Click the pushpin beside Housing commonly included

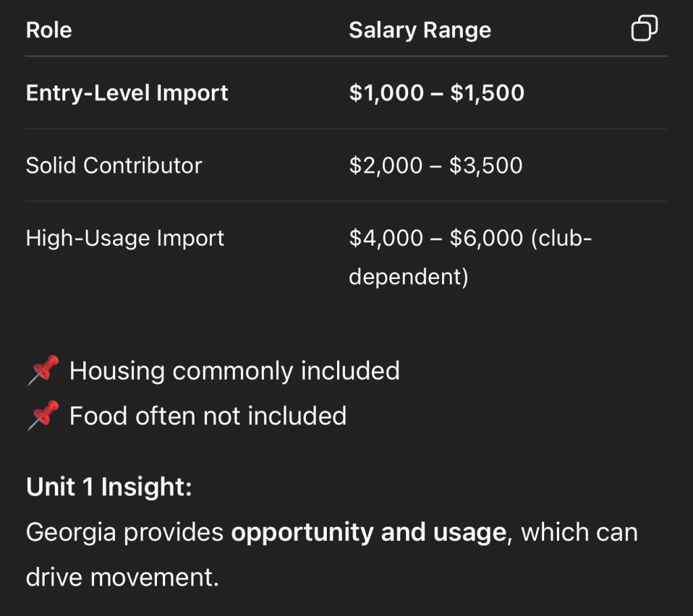click(43, 371)
